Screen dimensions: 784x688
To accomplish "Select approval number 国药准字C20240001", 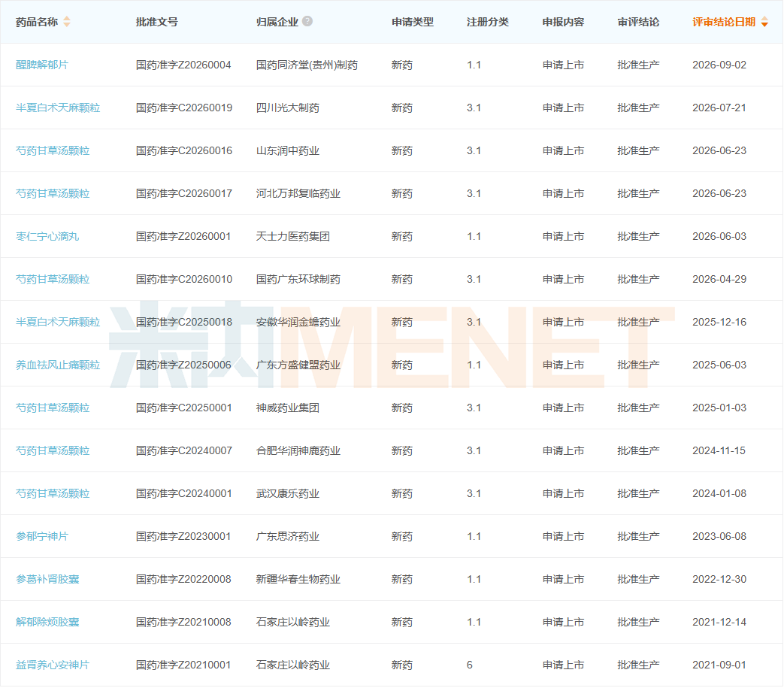I will (x=184, y=494).
